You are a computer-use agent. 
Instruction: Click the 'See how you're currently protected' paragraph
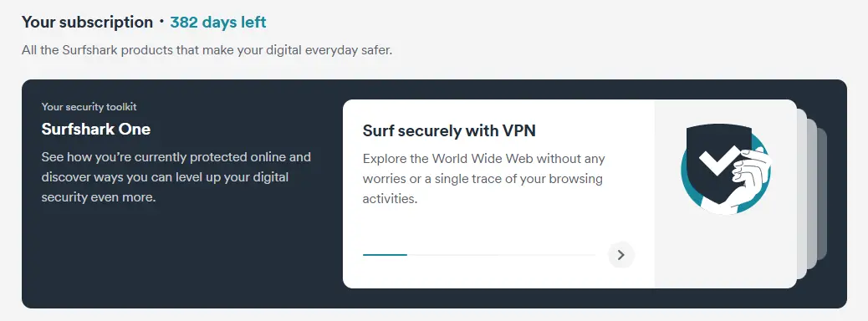[176, 177]
